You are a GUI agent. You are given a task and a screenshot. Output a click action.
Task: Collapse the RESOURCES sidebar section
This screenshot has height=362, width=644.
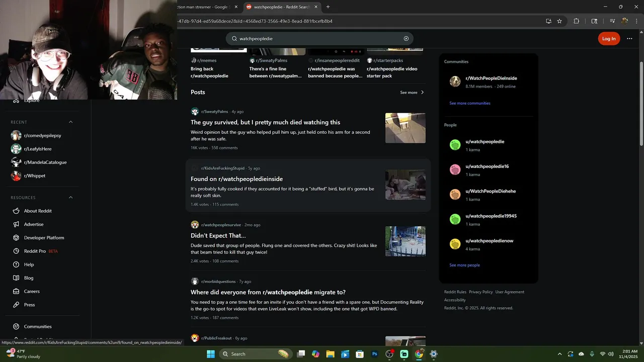coord(70,198)
